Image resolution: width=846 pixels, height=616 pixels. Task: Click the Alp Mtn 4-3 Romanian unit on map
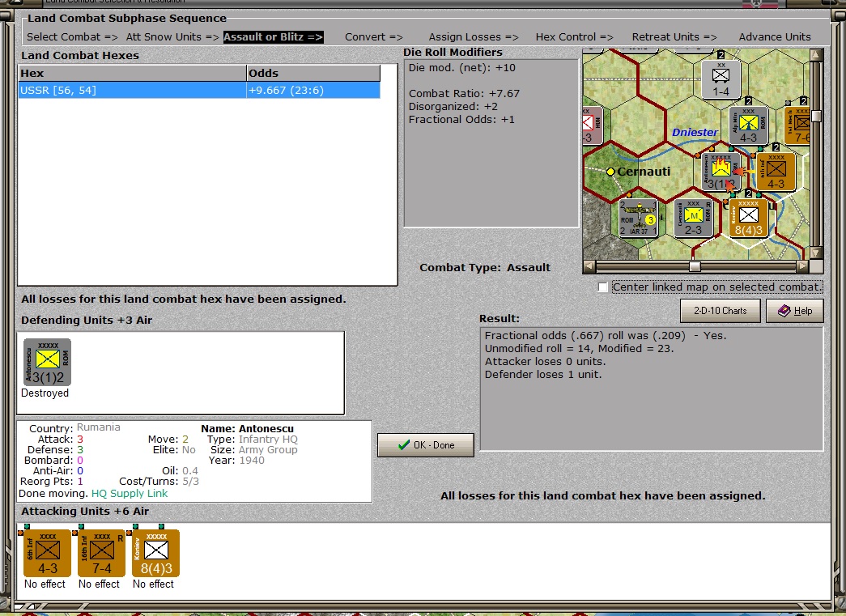pos(748,125)
